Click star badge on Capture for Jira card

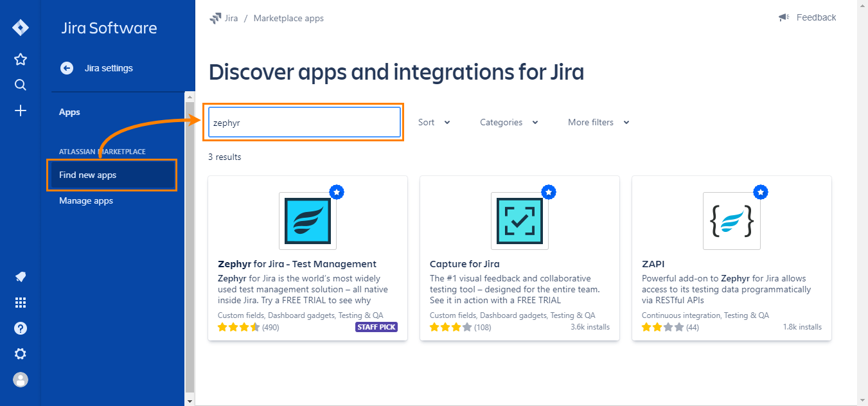click(x=549, y=192)
